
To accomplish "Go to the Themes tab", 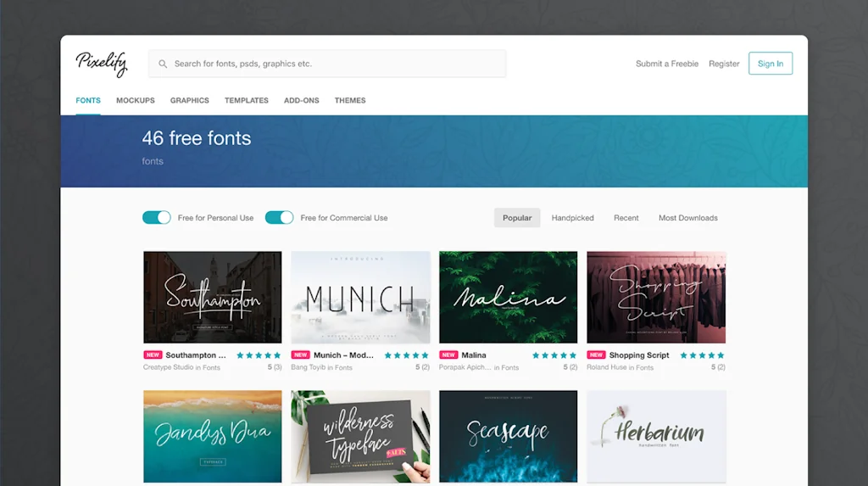I will pos(350,100).
